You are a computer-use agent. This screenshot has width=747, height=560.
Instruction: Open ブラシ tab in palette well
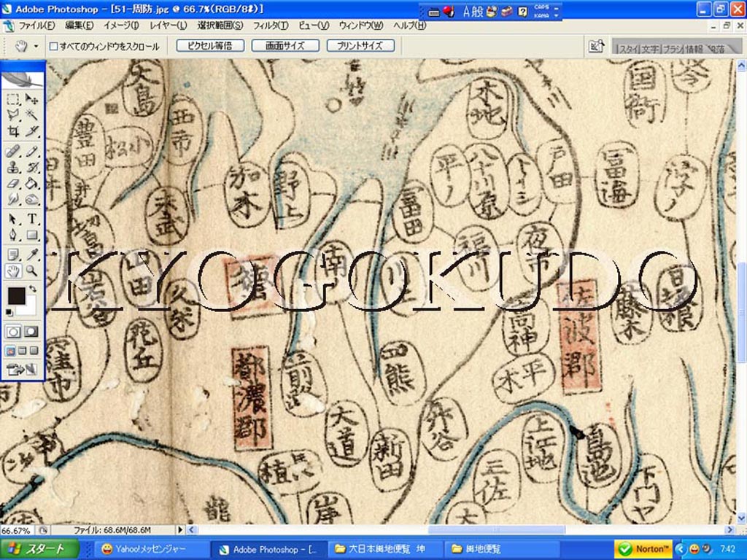673,49
